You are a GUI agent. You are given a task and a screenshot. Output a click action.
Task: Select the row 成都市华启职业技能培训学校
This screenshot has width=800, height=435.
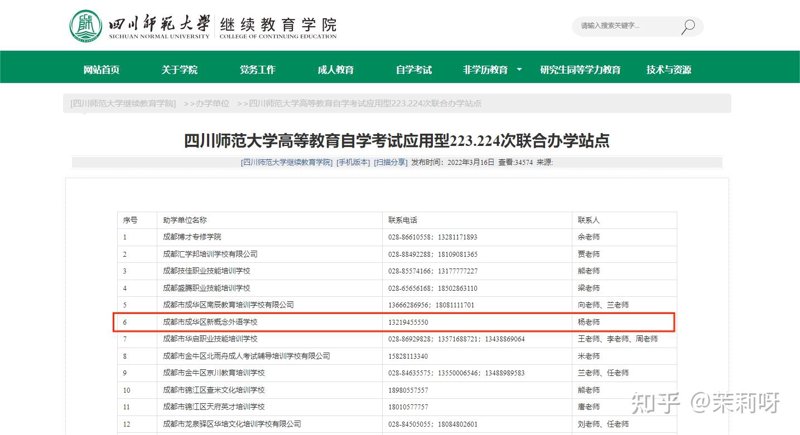point(397,339)
